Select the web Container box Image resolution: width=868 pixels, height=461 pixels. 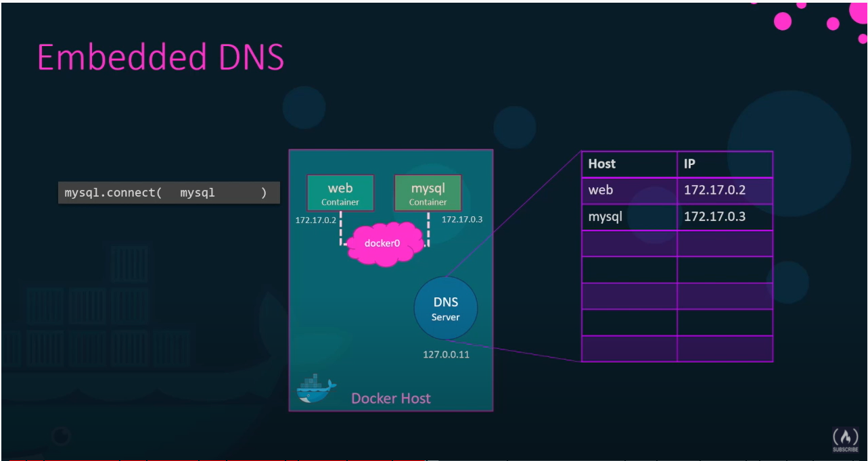340,193
